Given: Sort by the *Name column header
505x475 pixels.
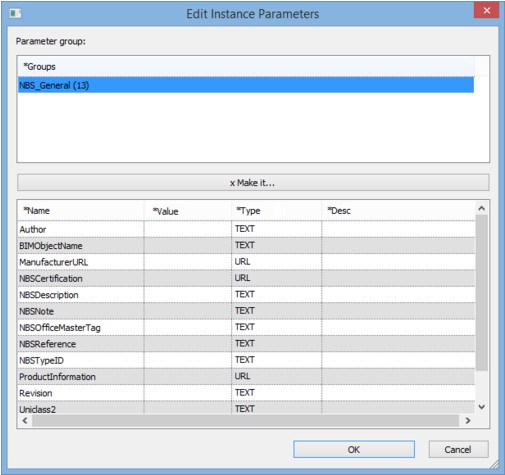Looking at the screenshot, I should pos(81,211).
